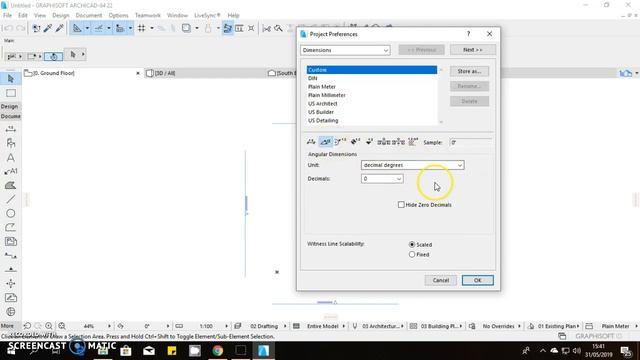Select the Arrow tool in the toolbox

[x=11, y=78]
